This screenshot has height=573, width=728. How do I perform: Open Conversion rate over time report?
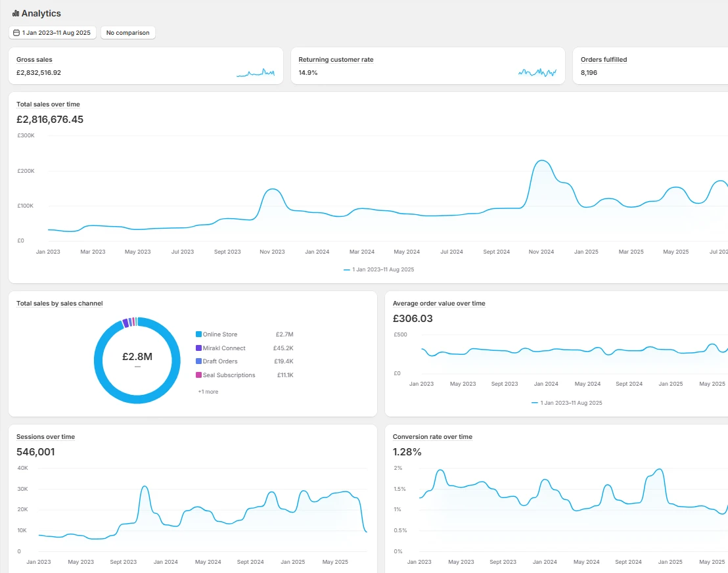pos(432,437)
